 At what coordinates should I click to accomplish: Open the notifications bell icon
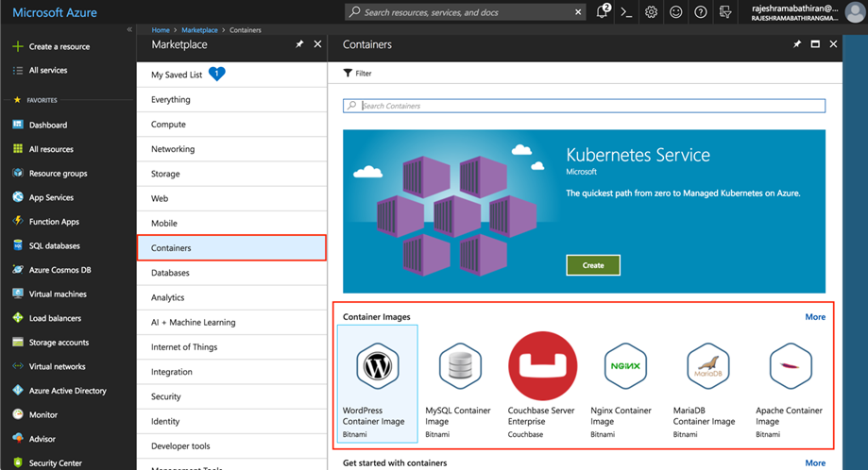tap(603, 11)
